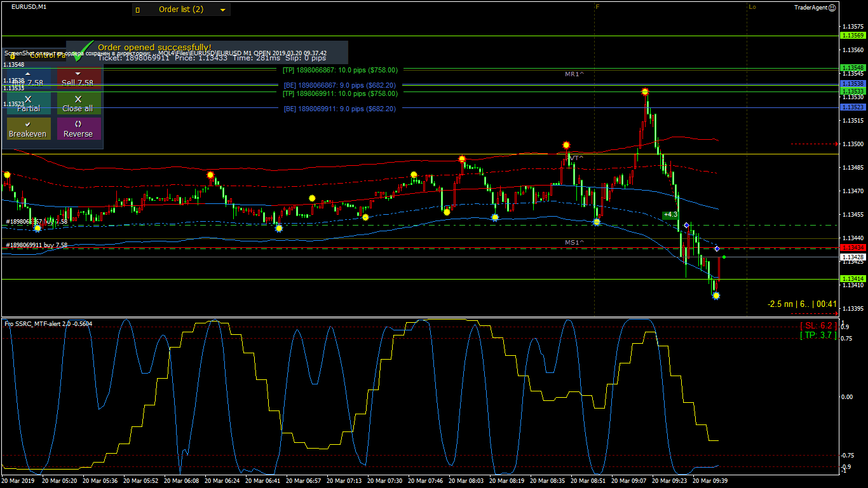Click the Breakeven button

28,129
